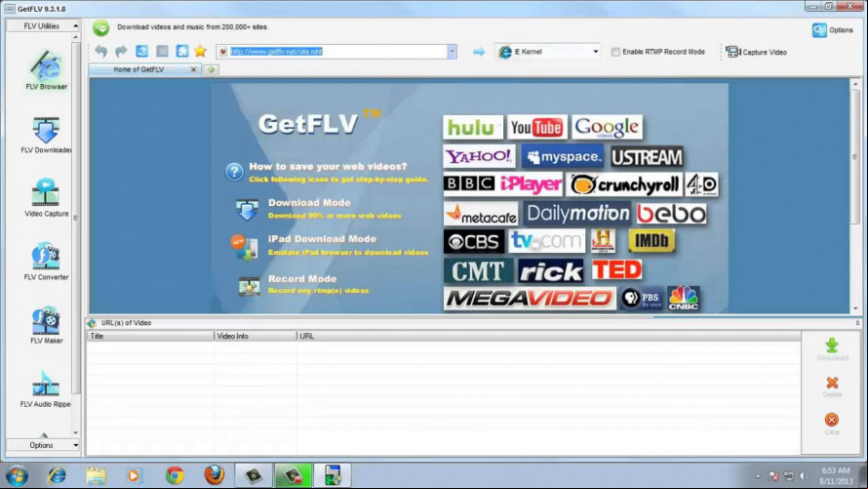Show hidden system tray icons
868x489 pixels.
point(758,475)
